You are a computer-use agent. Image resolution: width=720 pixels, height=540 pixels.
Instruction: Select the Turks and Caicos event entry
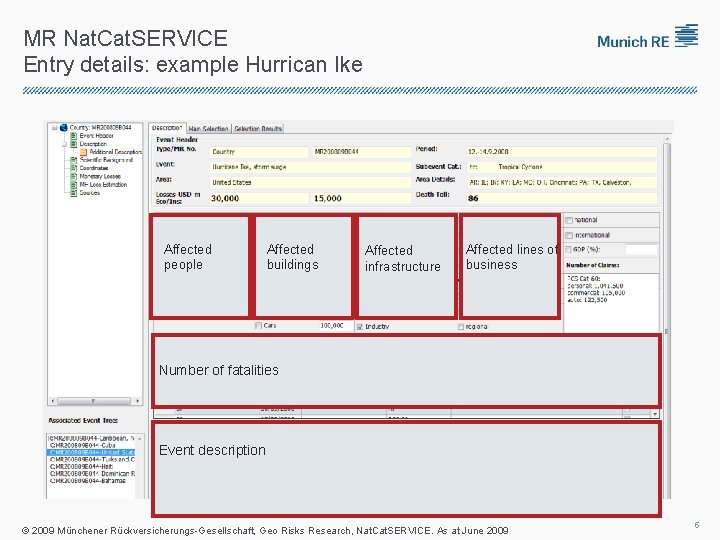[x=91, y=459]
